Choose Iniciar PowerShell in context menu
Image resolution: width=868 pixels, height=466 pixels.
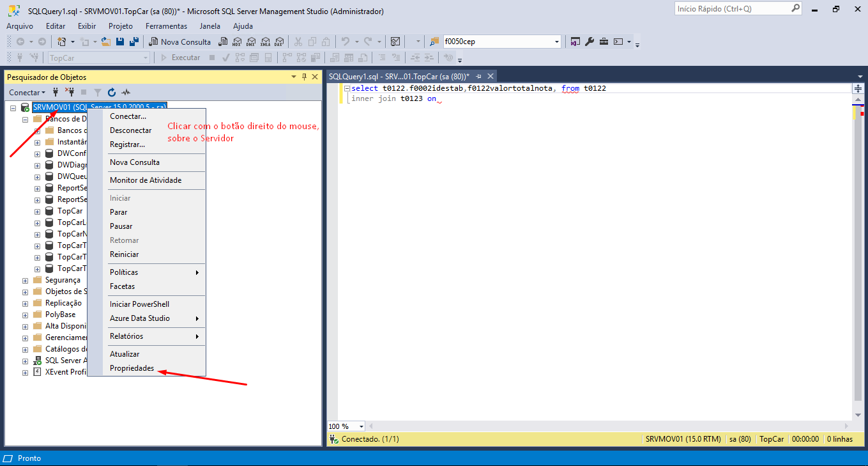[139, 304]
